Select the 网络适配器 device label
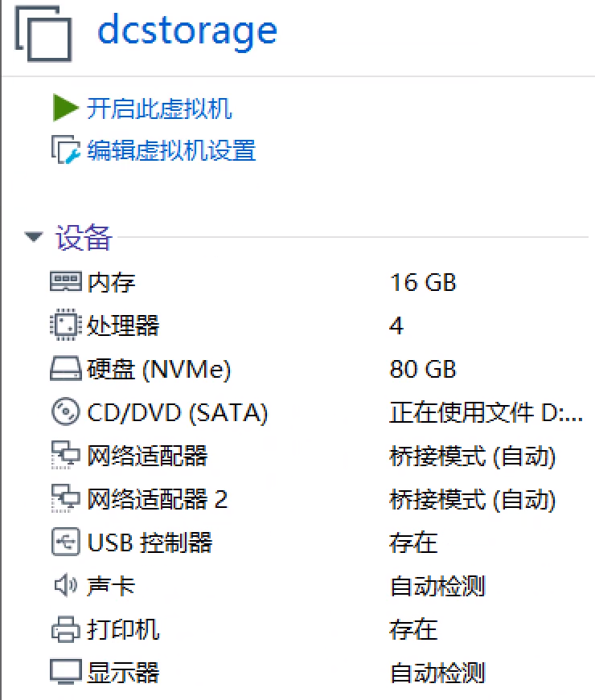Screen dimensions: 595x700 coord(147,456)
